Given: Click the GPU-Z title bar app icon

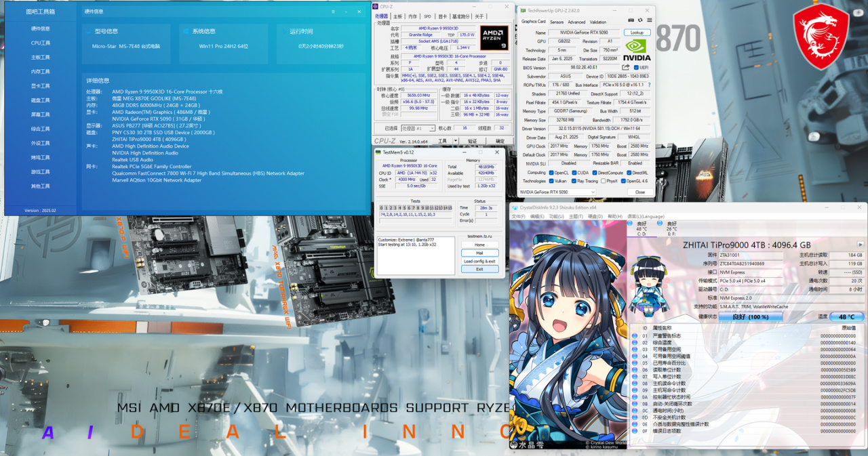Looking at the screenshot, I should coord(523,11).
